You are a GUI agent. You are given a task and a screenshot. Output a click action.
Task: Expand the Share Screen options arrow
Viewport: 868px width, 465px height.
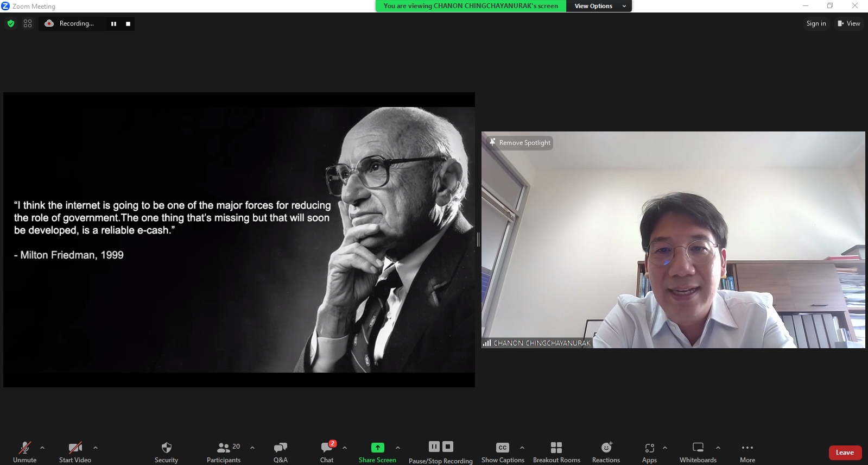coord(398,448)
